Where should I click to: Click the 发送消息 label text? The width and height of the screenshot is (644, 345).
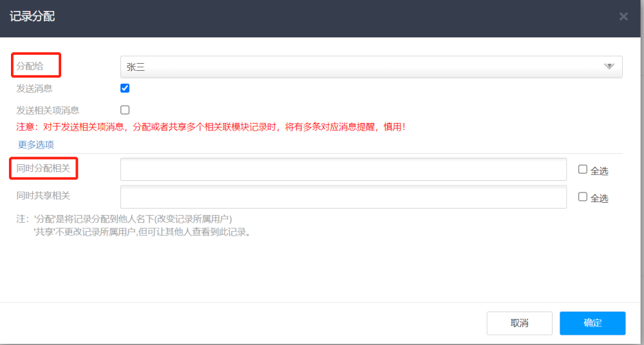34,88
